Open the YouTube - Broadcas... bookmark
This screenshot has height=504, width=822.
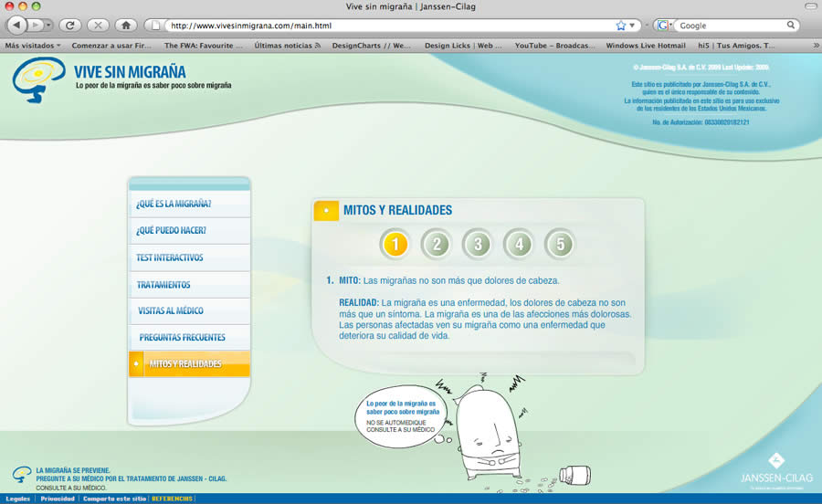(554, 46)
